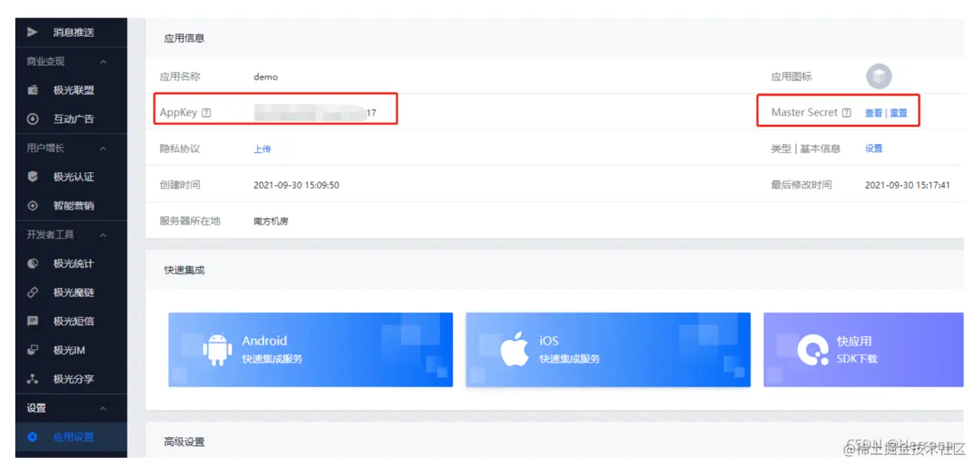Click the 极光认证 shield icon

coord(32,177)
